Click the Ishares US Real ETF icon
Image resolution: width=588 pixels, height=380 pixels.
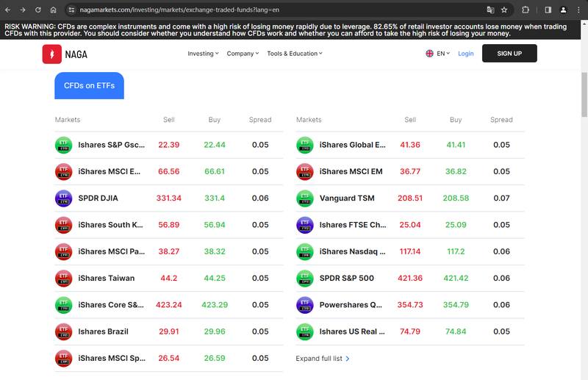point(305,331)
